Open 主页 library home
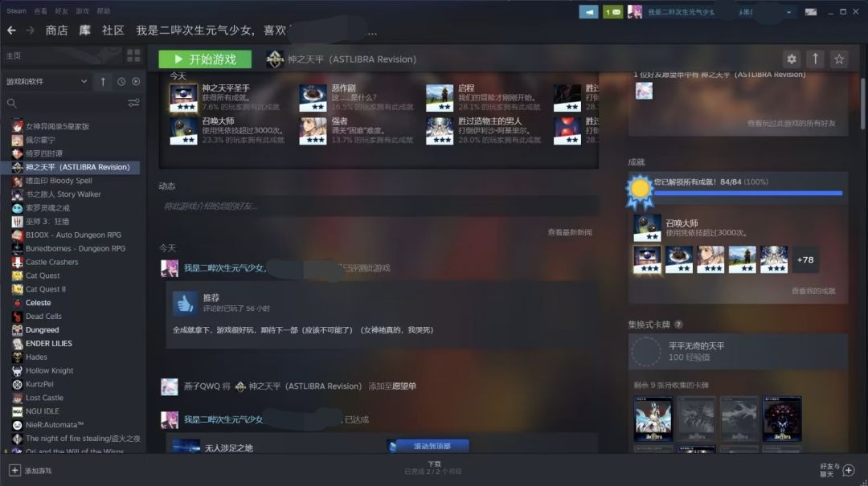 pyautogui.click(x=14, y=55)
